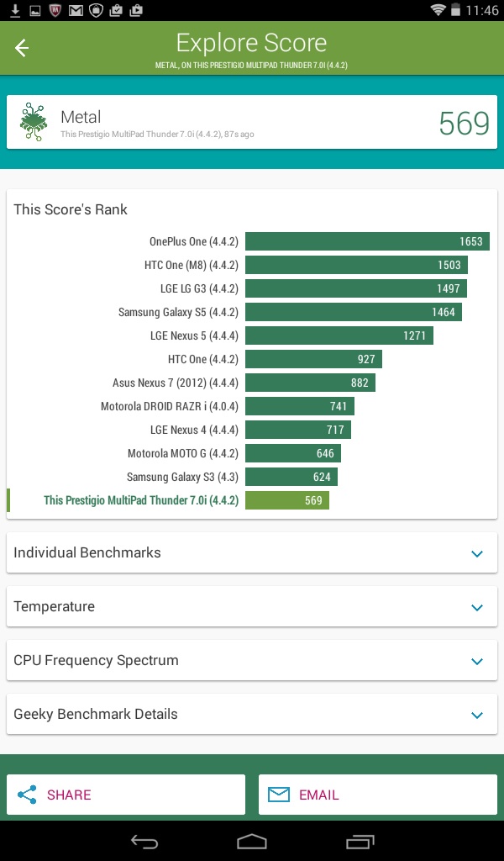Open the recent apps navigation icon
The width and height of the screenshot is (504, 861).
pyautogui.click(x=360, y=841)
